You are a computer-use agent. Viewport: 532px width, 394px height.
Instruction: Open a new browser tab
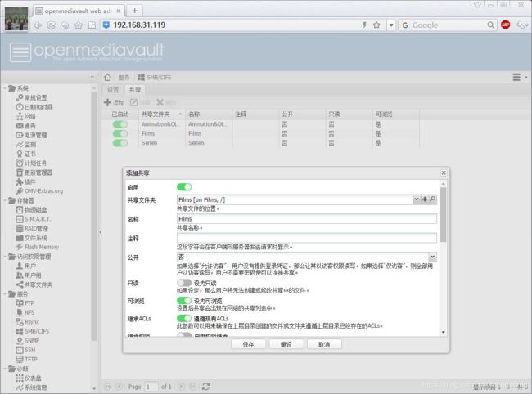click(135, 11)
